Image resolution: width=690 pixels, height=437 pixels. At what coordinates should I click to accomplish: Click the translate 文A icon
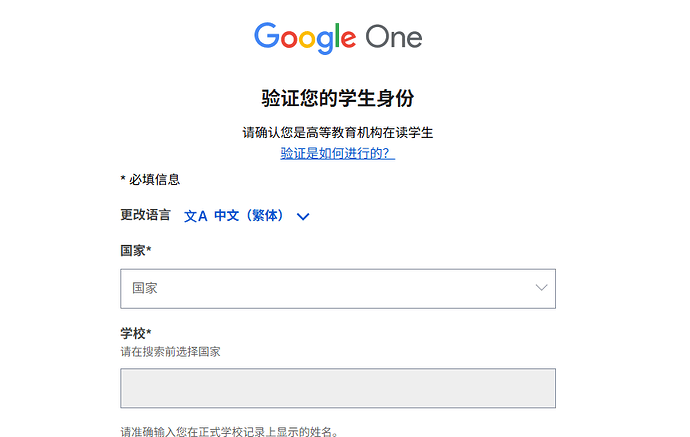195,216
